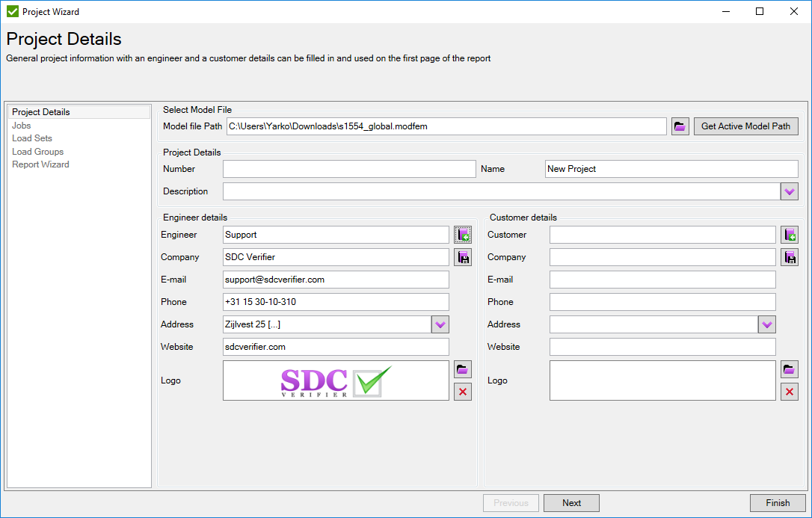Focus the customer Company field
812x518 pixels.
[663, 257]
